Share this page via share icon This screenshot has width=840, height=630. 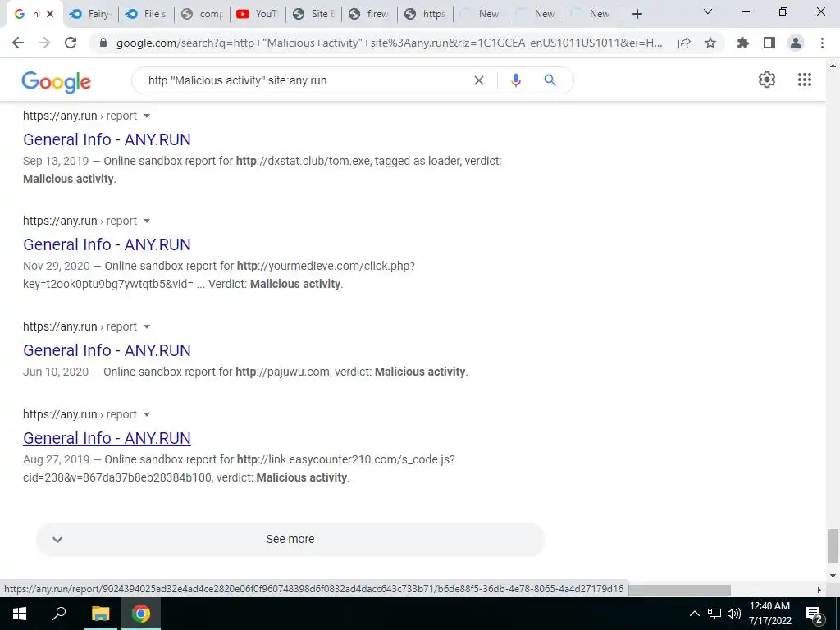pos(684,43)
